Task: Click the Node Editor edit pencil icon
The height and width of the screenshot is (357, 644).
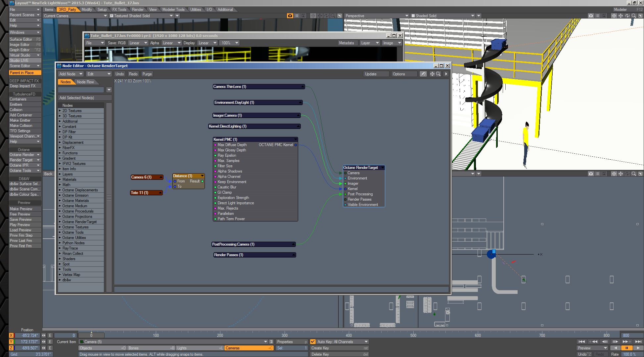Action: pyautogui.click(x=423, y=74)
